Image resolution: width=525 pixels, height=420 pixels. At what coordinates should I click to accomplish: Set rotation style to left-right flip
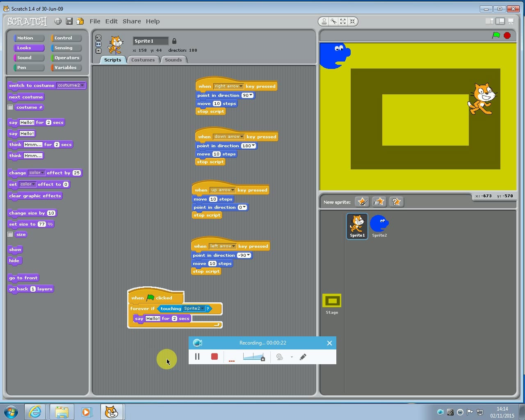pyautogui.click(x=98, y=44)
